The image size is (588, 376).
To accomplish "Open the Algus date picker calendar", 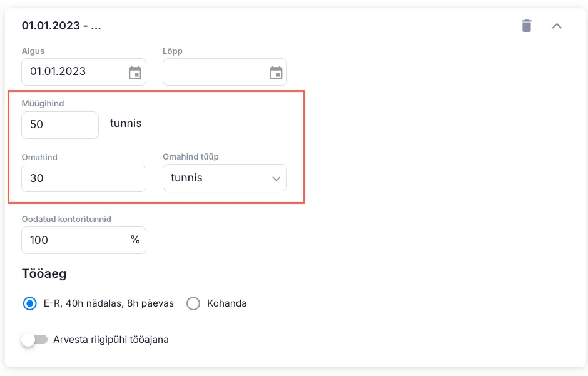I will [x=135, y=73].
